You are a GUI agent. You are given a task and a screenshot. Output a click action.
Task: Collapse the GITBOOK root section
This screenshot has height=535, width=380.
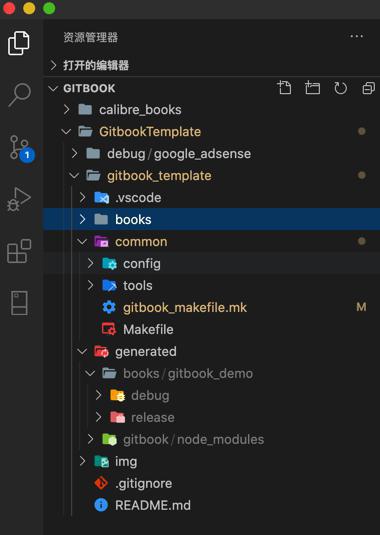point(53,88)
